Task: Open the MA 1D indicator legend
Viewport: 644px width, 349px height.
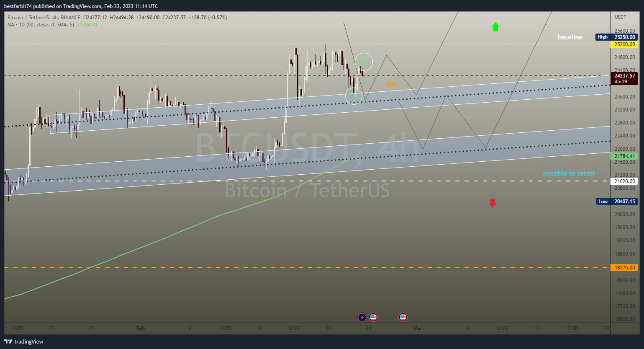Action: (x=41, y=25)
